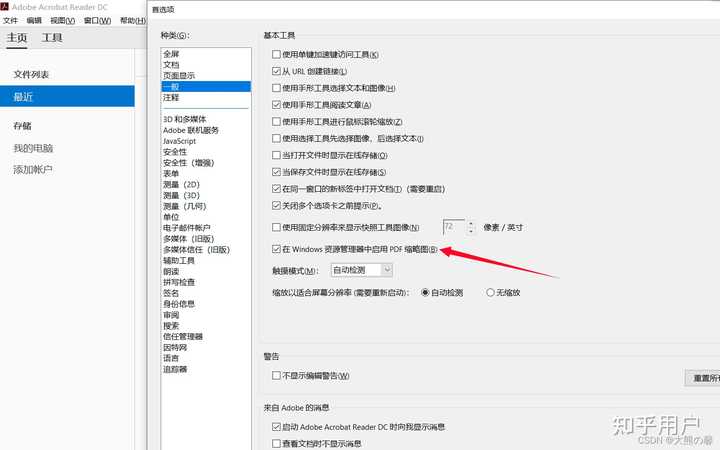Select the 自动检测 scaling radio button
Viewport: 720px width, 450px height.
click(x=425, y=292)
